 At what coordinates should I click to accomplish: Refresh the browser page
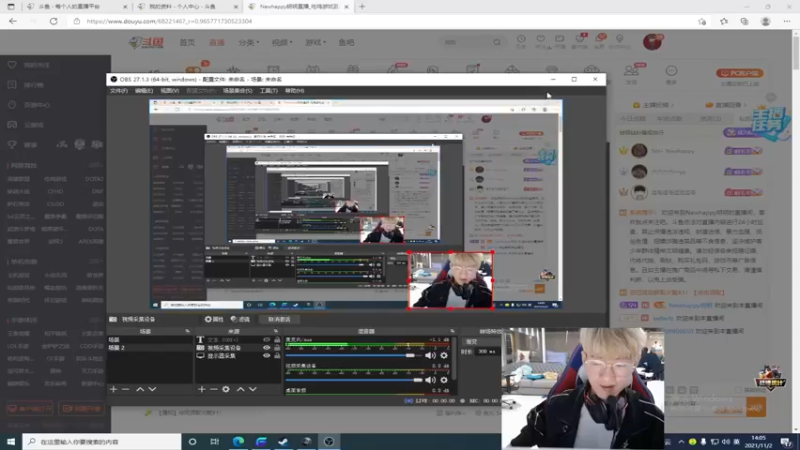54,21
